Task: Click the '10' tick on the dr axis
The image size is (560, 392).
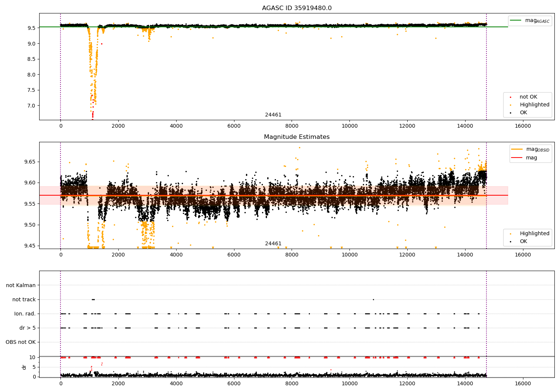Action: tap(33, 357)
